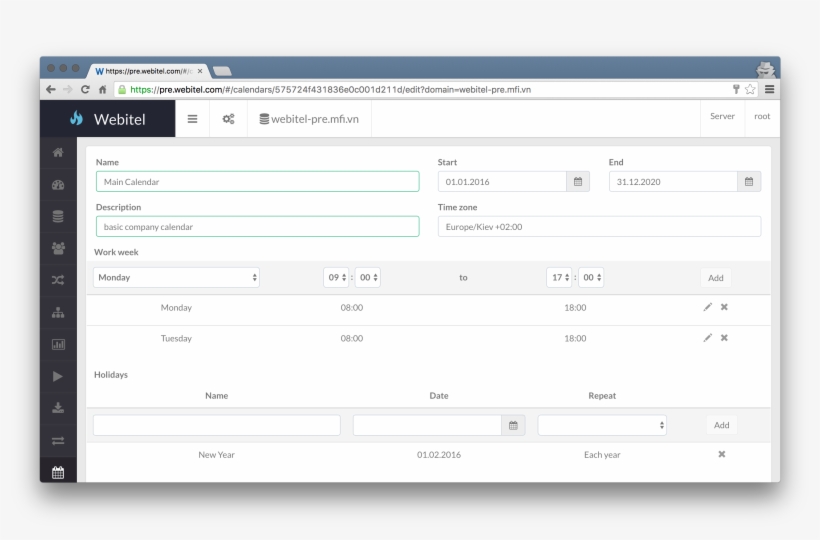
Task: Click the browser home icon
Action: tap(102, 89)
